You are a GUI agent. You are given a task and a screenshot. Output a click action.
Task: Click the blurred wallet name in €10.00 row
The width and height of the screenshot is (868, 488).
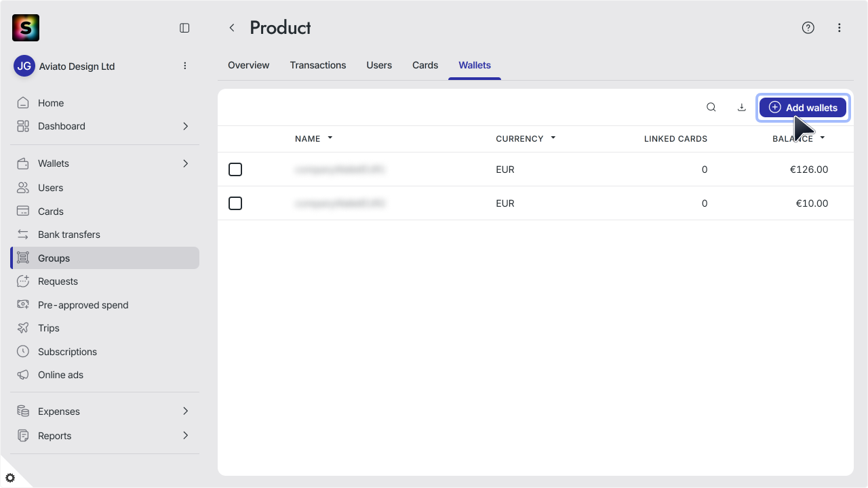coord(340,203)
